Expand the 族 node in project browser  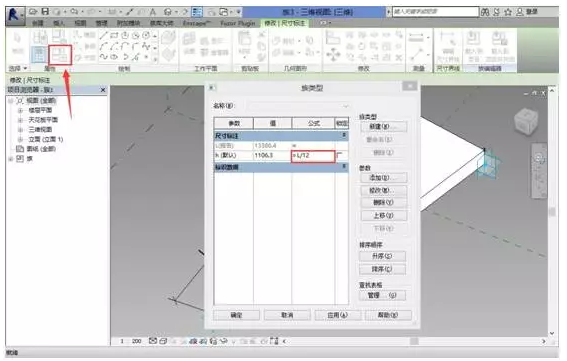point(10,159)
